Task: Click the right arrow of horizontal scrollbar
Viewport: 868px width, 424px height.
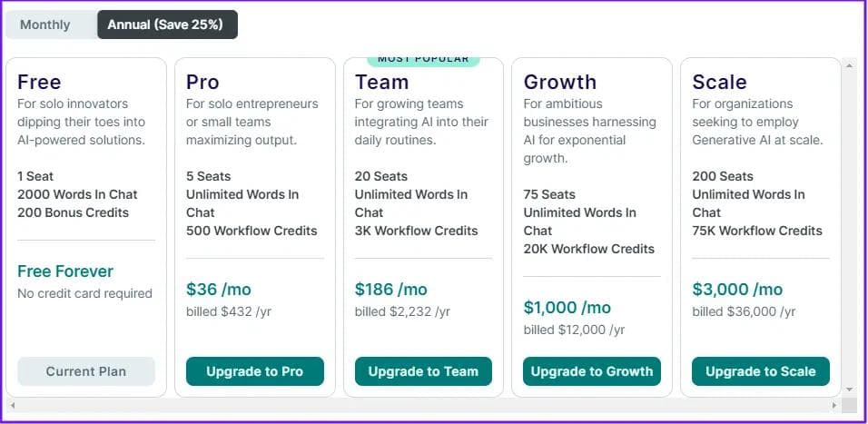Action: [835, 405]
